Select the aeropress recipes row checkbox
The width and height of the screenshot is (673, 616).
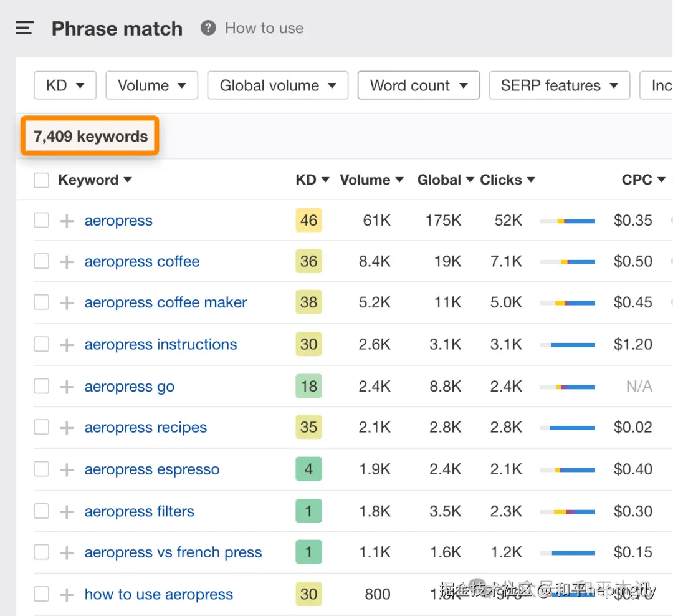[x=41, y=428]
